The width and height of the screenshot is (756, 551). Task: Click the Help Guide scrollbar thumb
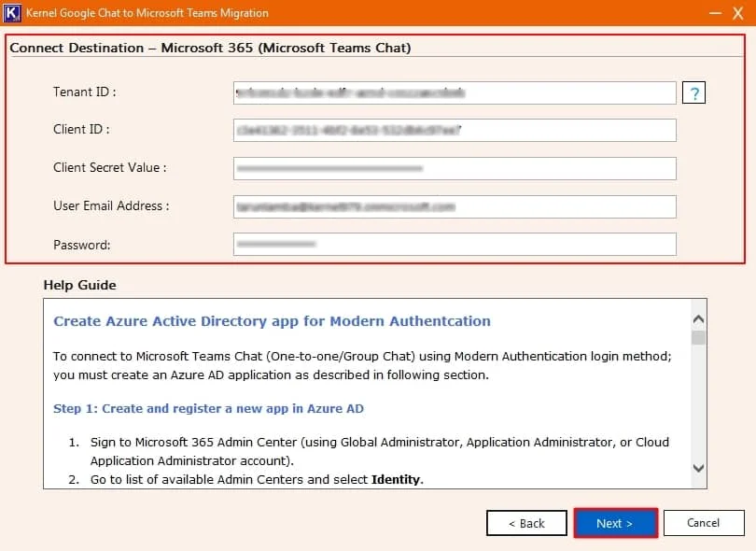[x=698, y=337]
